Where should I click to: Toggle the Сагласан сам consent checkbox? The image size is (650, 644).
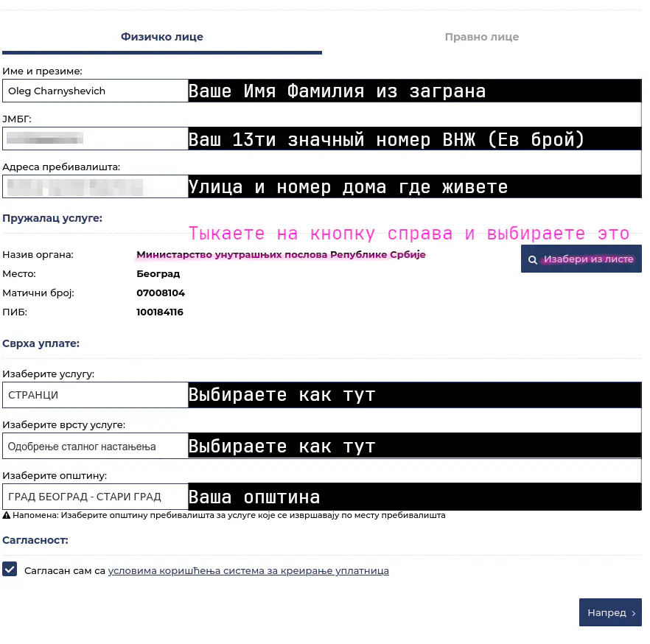point(10,570)
